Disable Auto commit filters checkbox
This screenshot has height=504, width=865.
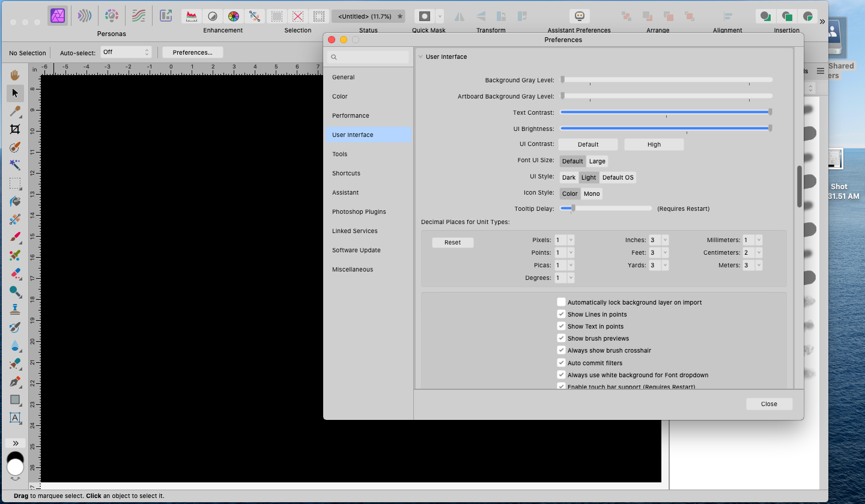(x=561, y=363)
